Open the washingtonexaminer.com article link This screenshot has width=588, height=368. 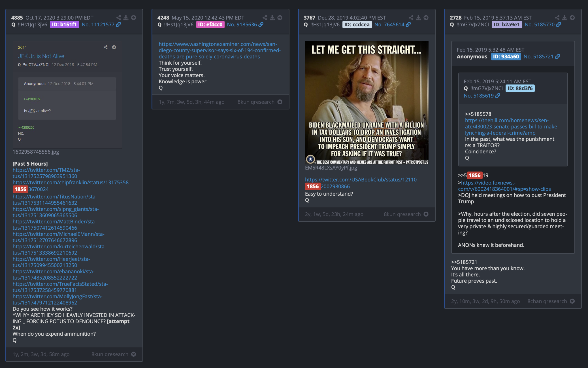(220, 50)
